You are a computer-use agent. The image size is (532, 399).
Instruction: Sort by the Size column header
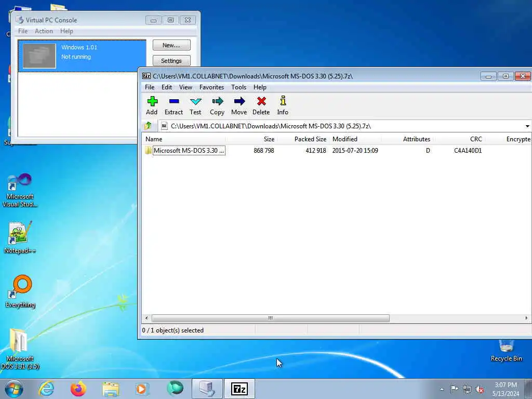pyautogui.click(x=251, y=139)
